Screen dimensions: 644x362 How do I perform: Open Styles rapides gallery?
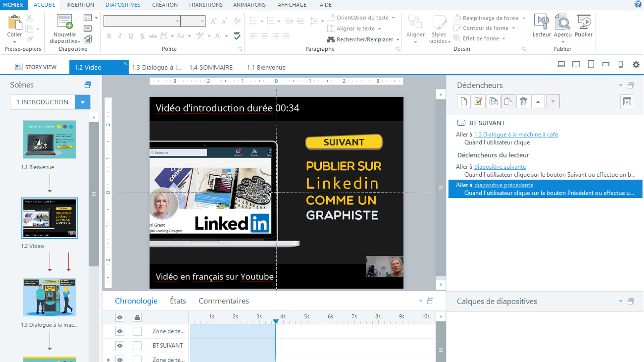[439, 29]
